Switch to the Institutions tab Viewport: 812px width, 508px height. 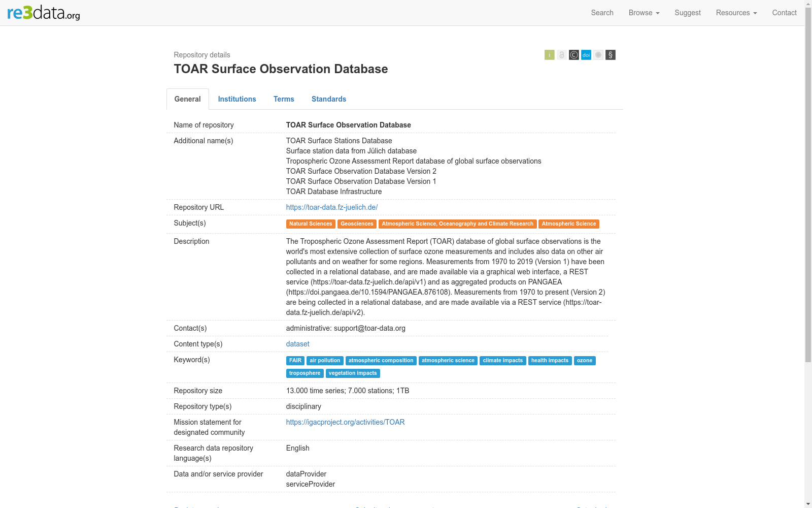(237, 99)
